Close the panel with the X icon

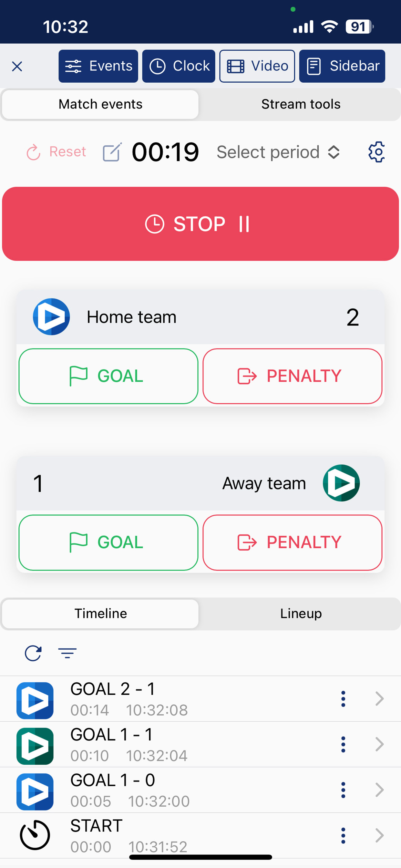(x=17, y=67)
